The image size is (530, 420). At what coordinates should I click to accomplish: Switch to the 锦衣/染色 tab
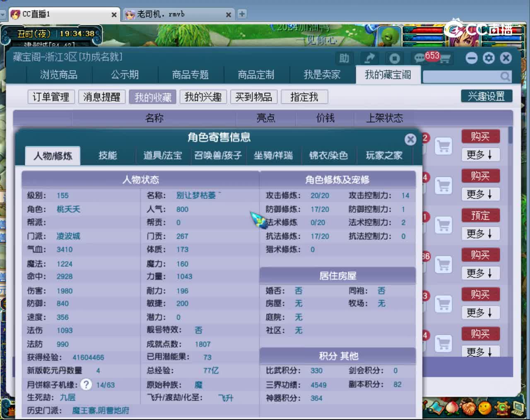point(328,155)
